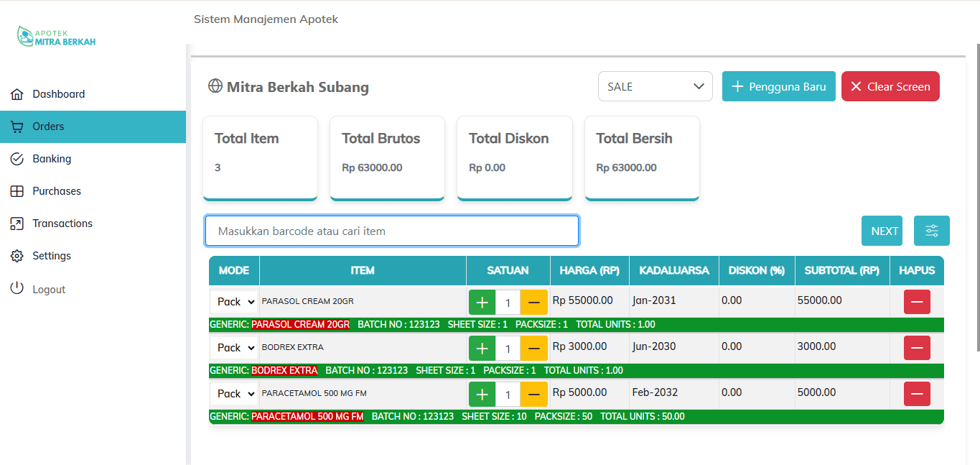Open the SALE transaction type dropdown
This screenshot has width=980, height=465.
click(655, 86)
